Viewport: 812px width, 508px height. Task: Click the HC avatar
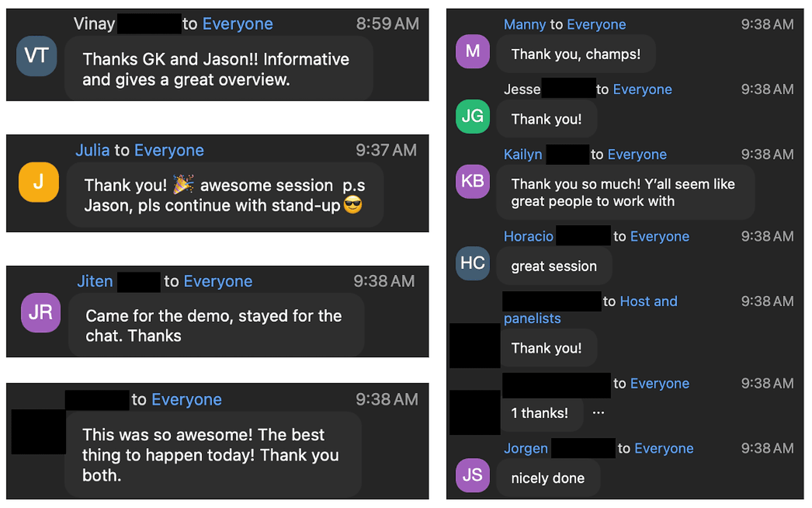coord(473,263)
